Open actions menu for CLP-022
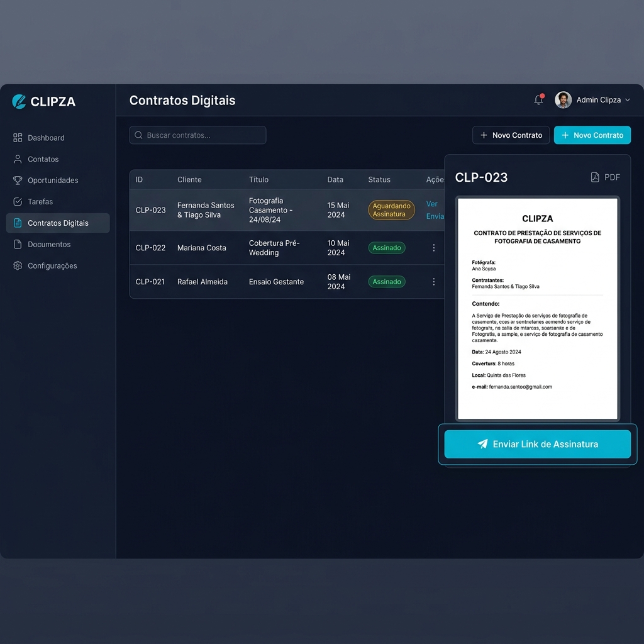The width and height of the screenshot is (644, 644). click(x=434, y=248)
